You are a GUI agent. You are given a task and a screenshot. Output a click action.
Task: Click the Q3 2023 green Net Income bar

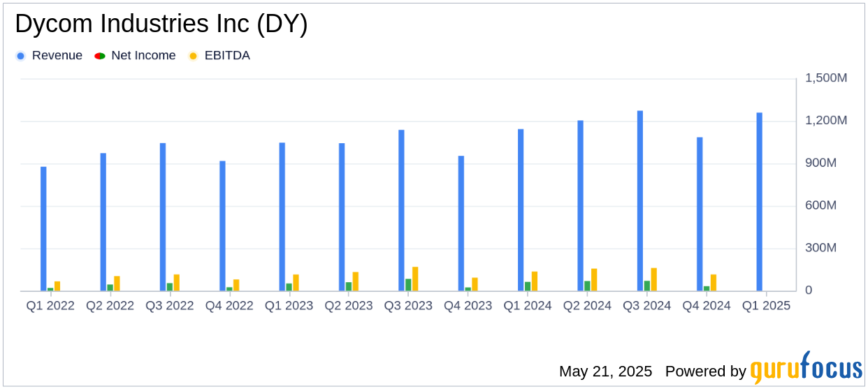tap(408, 285)
